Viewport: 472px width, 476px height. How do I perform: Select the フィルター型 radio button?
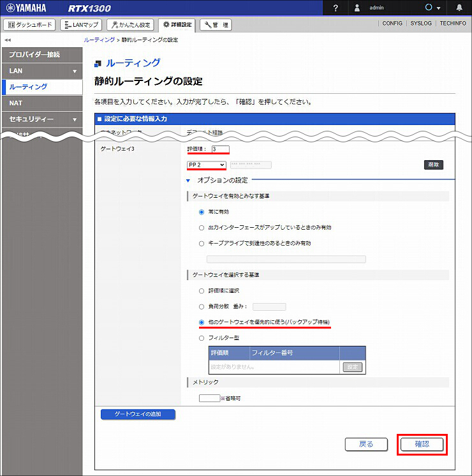(x=202, y=338)
